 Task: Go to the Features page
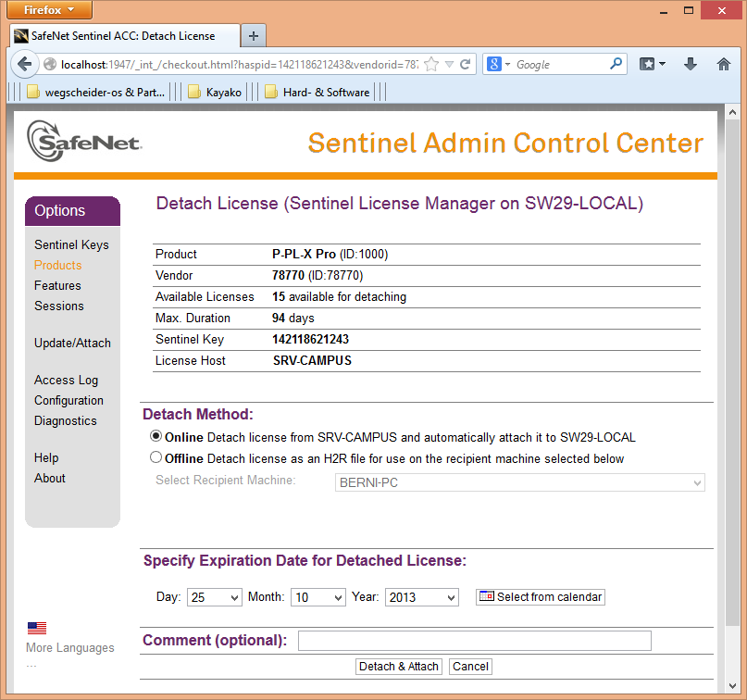pyautogui.click(x=57, y=285)
